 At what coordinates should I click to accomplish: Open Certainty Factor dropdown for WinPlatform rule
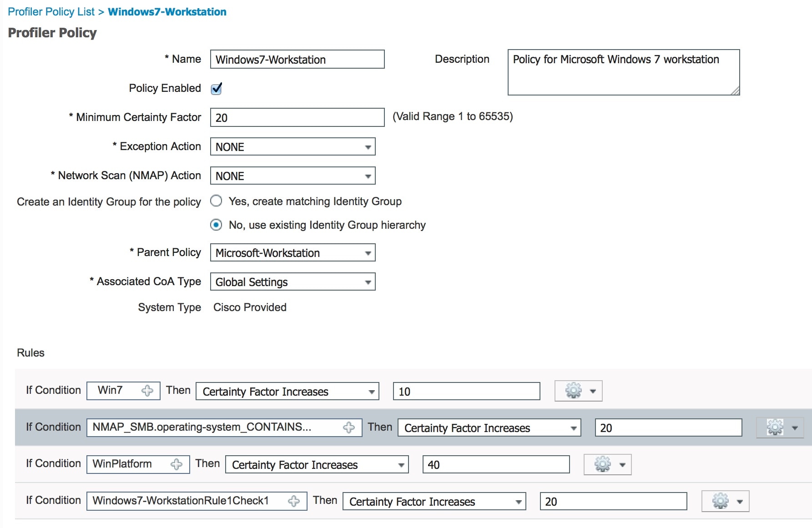[317, 465]
